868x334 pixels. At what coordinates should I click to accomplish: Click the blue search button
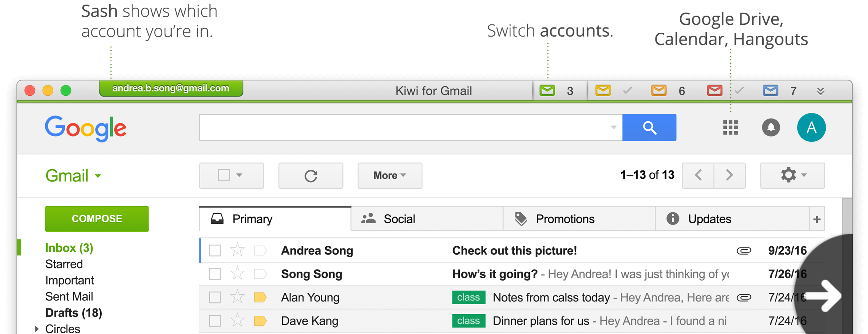click(x=649, y=128)
